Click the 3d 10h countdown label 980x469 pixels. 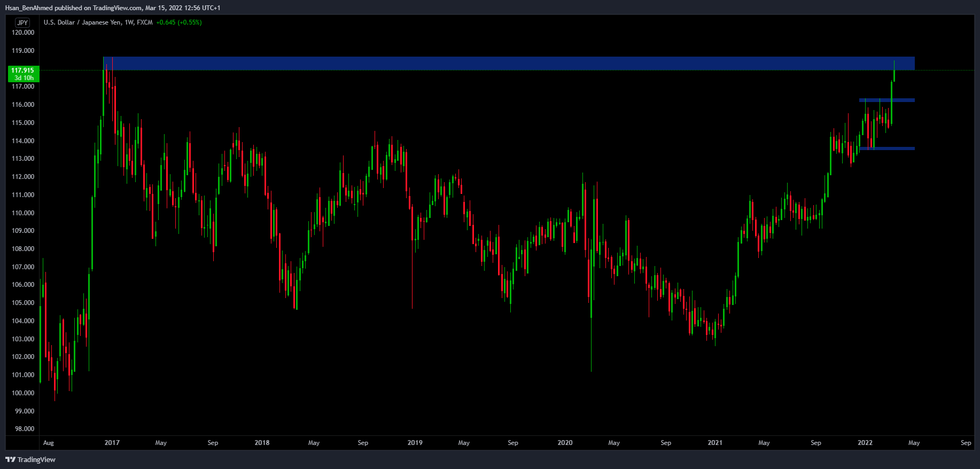tap(24, 78)
